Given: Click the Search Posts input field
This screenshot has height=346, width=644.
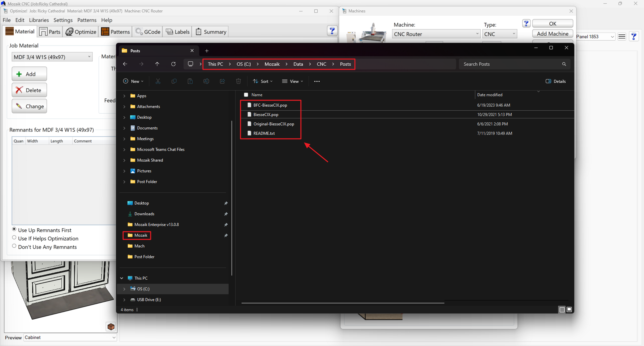Looking at the screenshot, I should click(510, 64).
